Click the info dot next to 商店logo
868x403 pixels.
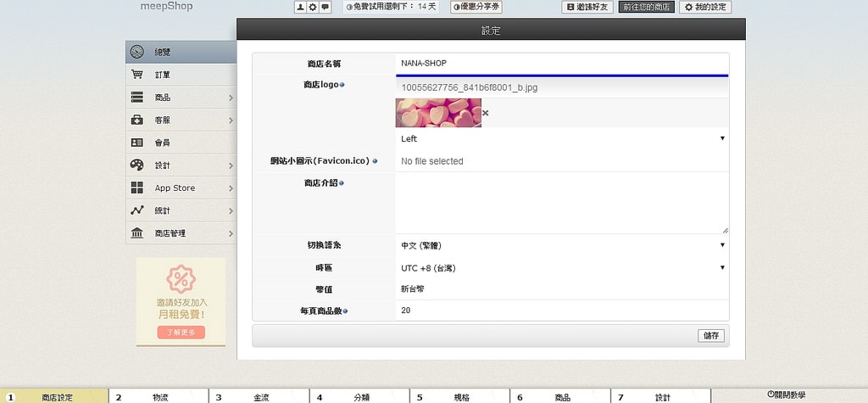(342, 85)
